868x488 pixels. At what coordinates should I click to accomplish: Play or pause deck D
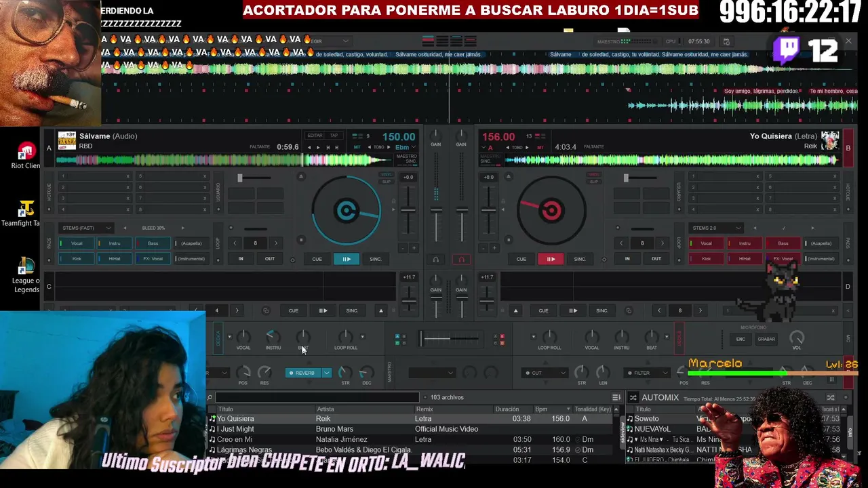click(x=573, y=310)
